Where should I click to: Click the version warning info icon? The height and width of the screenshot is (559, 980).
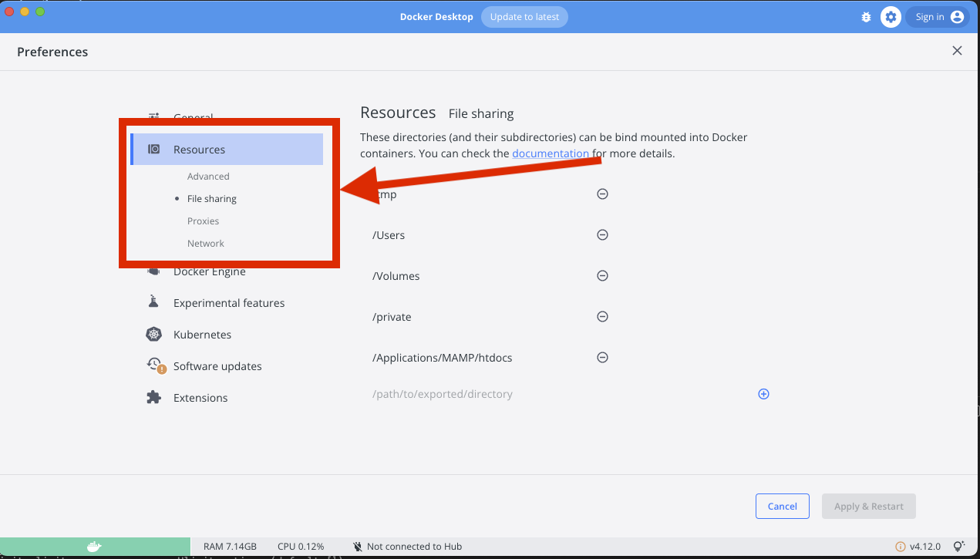[900, 547]
